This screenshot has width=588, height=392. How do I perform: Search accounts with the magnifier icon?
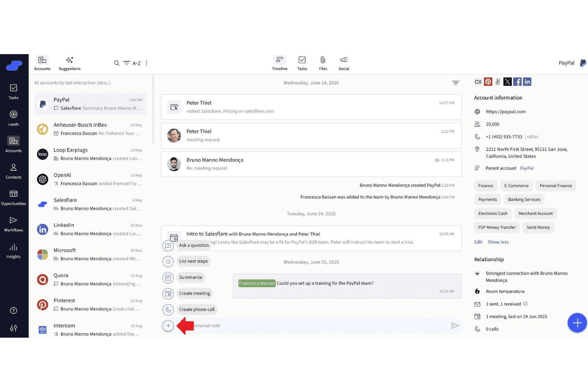point(116,63)
